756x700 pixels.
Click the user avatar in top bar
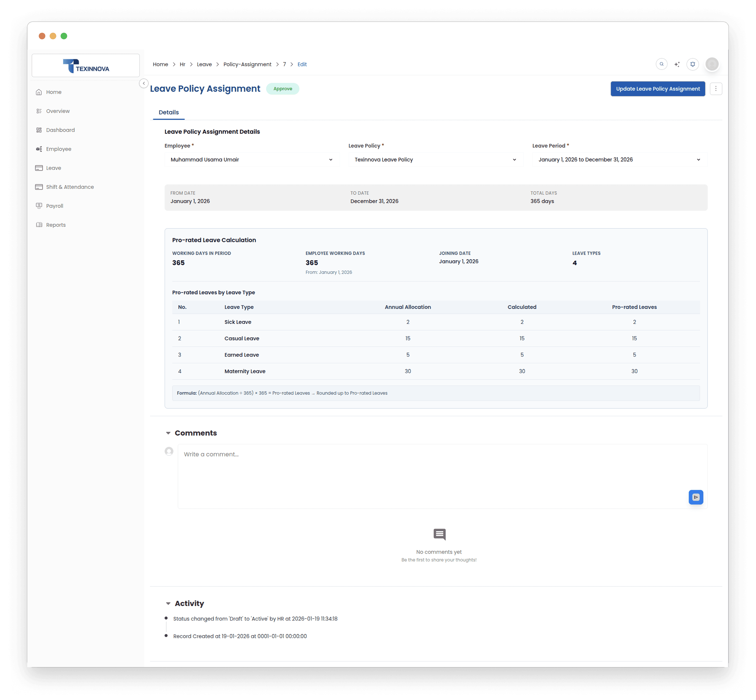coord(712,64)
